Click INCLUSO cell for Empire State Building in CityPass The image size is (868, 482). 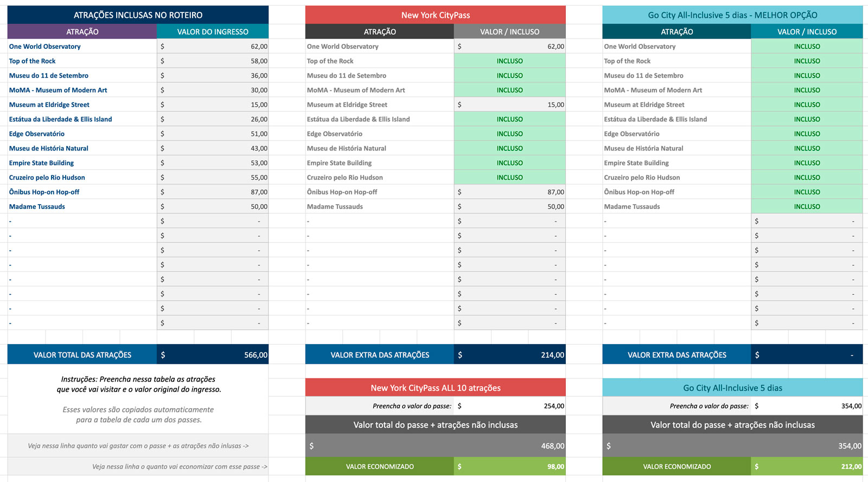click(x=510, y=163)
